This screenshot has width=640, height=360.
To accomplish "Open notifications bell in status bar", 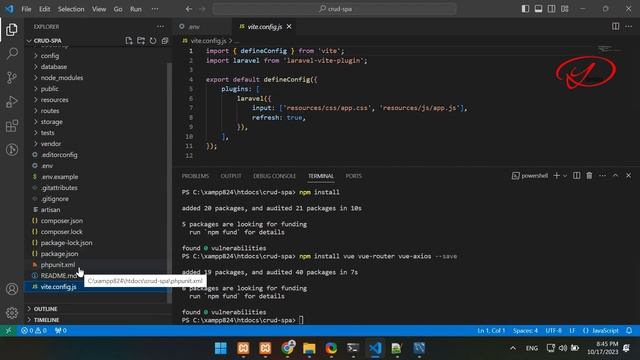I will (x=629, y=331).
